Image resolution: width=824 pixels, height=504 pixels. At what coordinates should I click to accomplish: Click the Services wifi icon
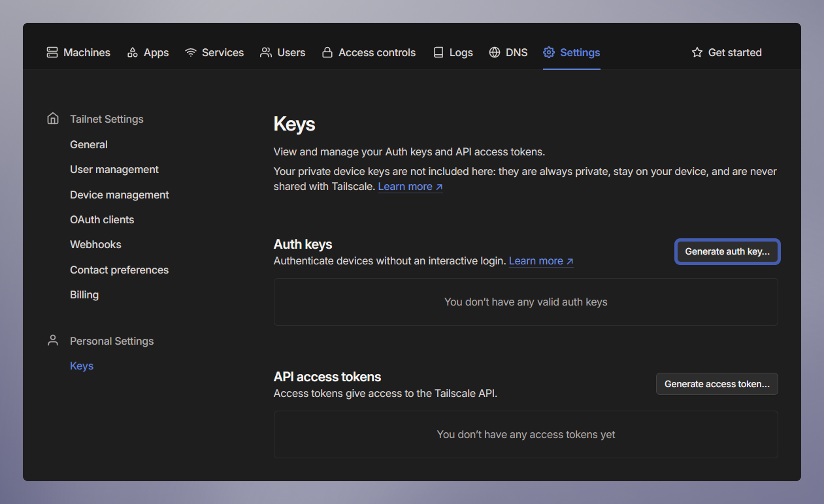[191, 52]
